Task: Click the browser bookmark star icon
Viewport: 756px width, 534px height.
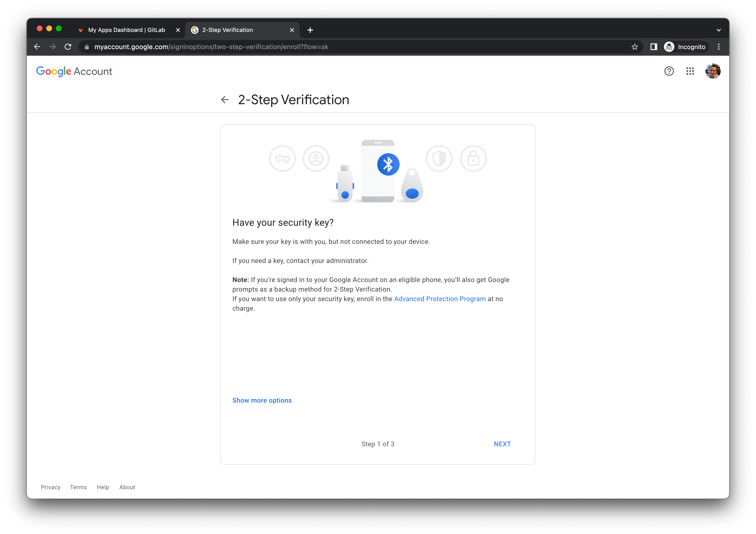Action: point(635,46)
